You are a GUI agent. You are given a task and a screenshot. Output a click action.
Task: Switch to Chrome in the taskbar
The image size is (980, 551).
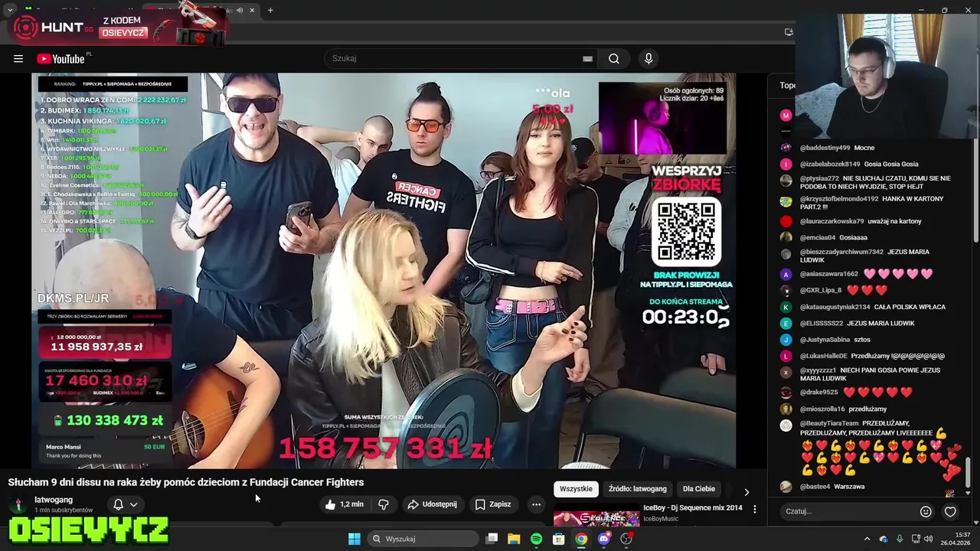pos(581,539)
